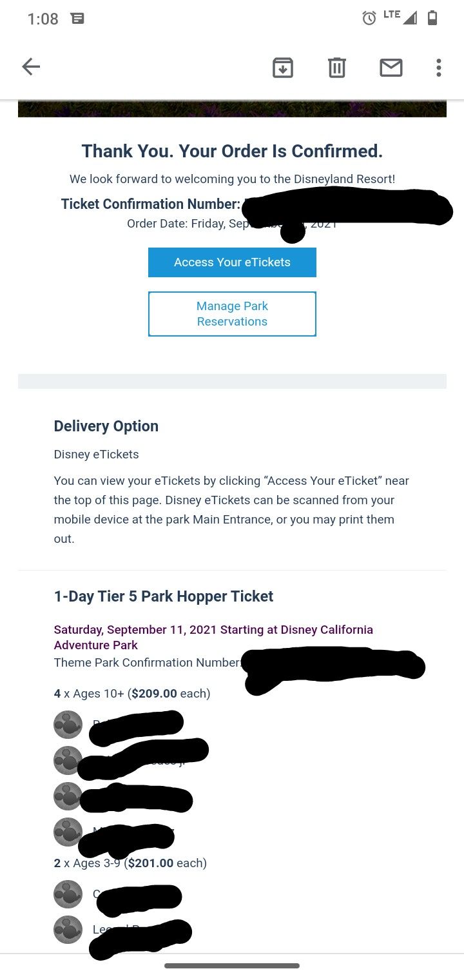Open the Manage Park Reservations link
Screen dimensions: 464x980
click(232, 314)
